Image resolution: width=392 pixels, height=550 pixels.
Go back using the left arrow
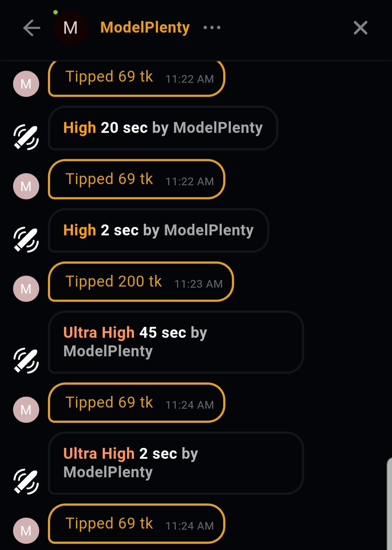(x=32, y=28)
